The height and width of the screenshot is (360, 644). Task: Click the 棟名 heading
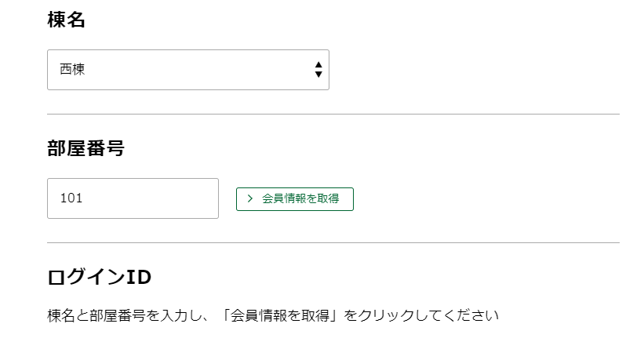coord(66,20)
